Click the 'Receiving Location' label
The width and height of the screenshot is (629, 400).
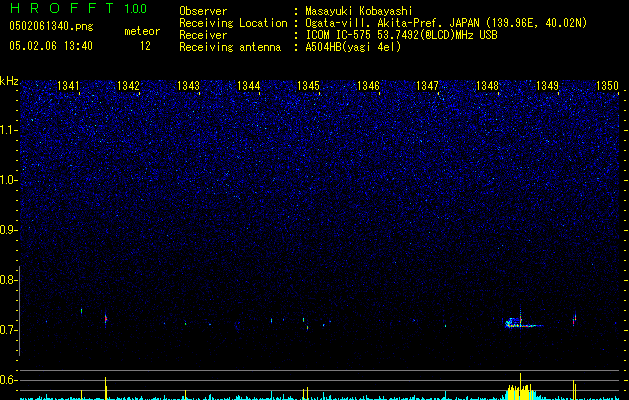pyautogui.click(x=233, y=23)
